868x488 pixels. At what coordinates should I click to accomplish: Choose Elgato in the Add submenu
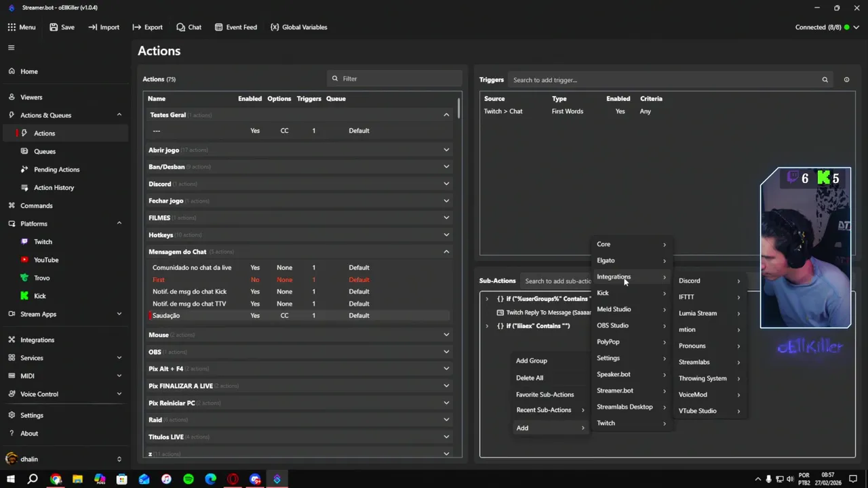[631, 260]
